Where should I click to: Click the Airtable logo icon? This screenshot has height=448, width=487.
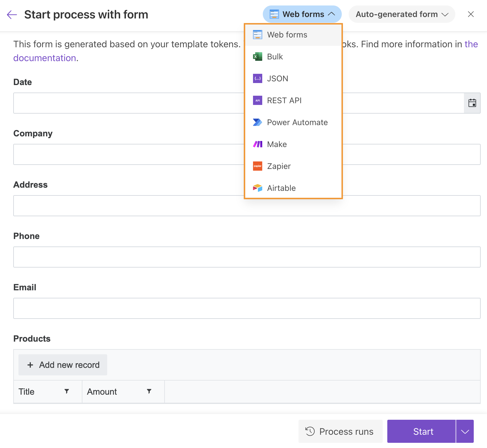[x=257, y=188]
